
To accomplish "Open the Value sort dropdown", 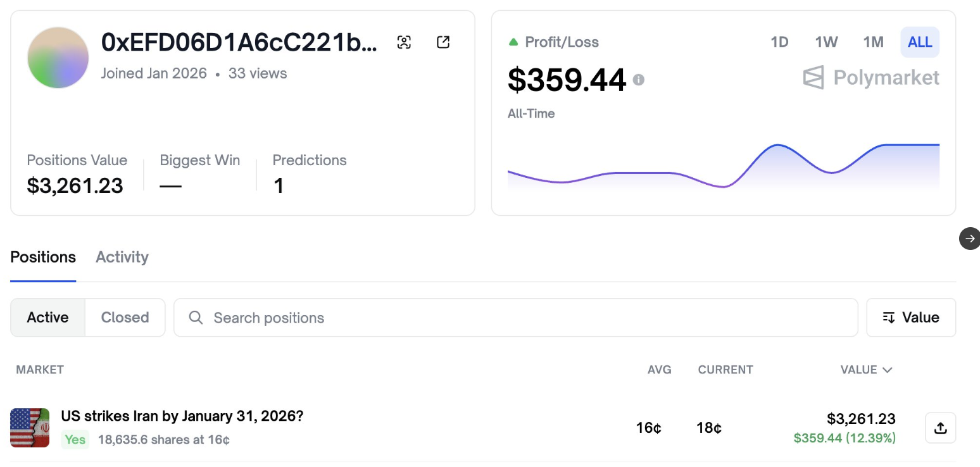I will pos(910,318).
